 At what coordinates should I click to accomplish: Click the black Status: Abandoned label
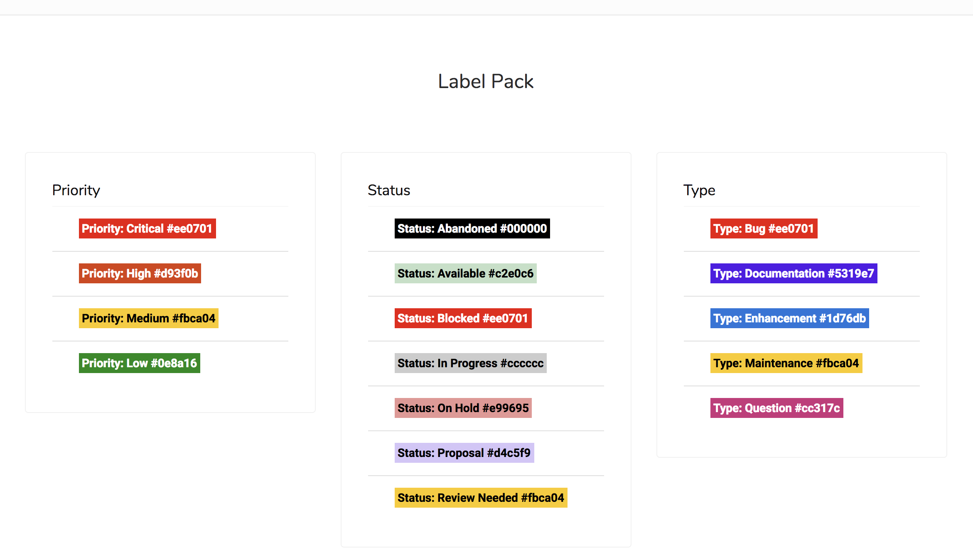point(472,228)
